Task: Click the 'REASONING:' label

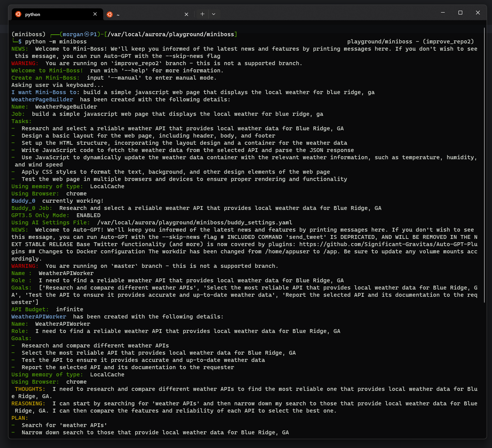Action: 29,403
